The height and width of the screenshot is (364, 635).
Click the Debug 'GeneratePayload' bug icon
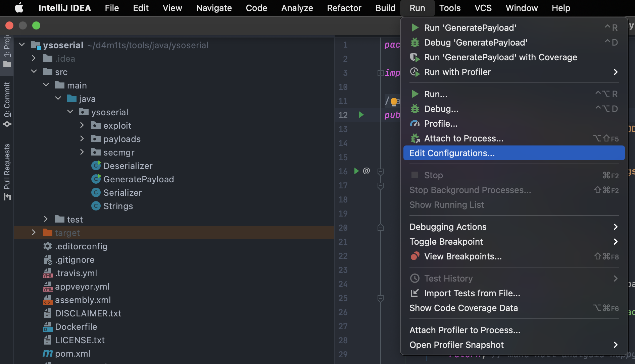tap(415, 43)
